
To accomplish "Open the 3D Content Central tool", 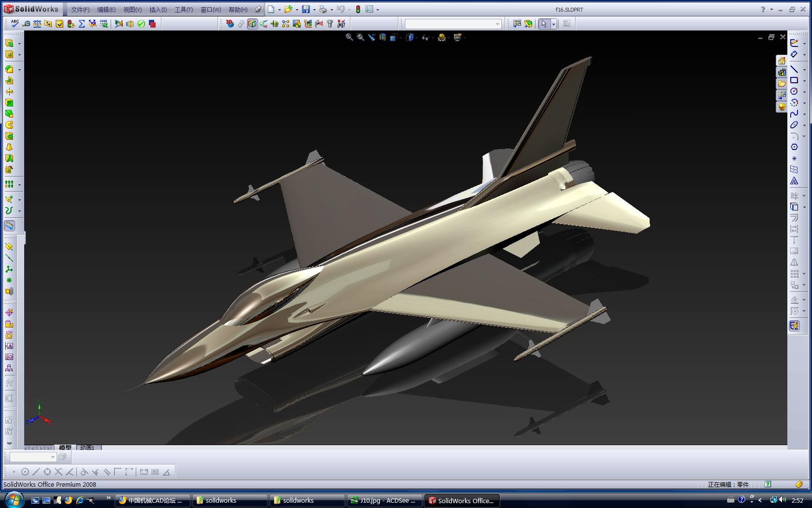I will point(229,23).
